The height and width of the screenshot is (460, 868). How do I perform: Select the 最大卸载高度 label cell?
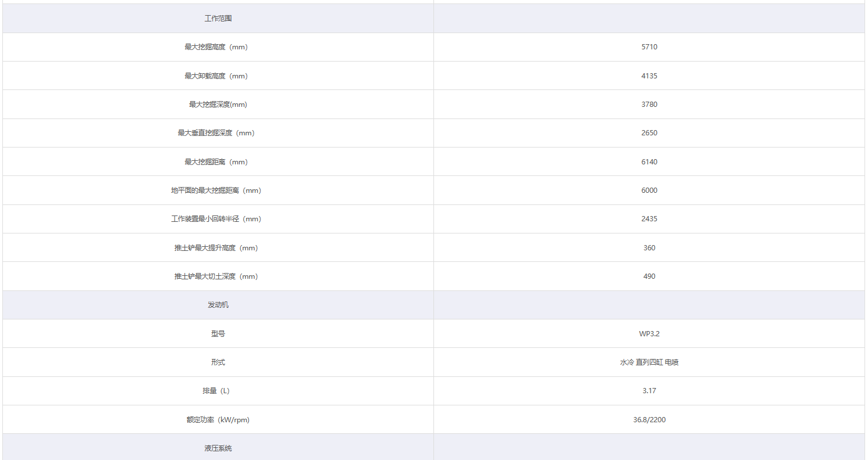tap(216, 76)
